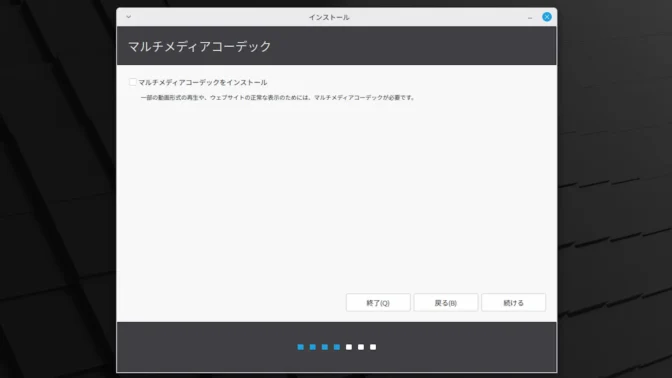The image size is (672, 378).
Task: Open the window menu chevron in title bar
Action: pyautogui.click(x=129, y=17)
